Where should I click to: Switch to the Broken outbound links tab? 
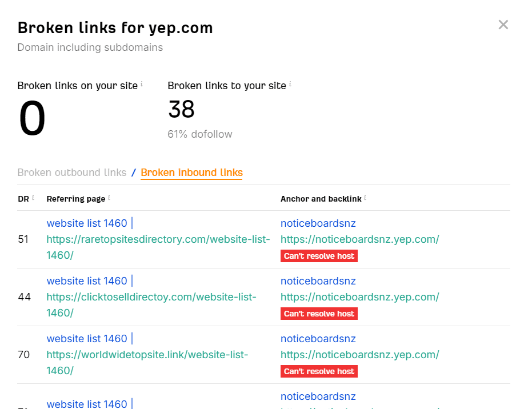[71, 172]
